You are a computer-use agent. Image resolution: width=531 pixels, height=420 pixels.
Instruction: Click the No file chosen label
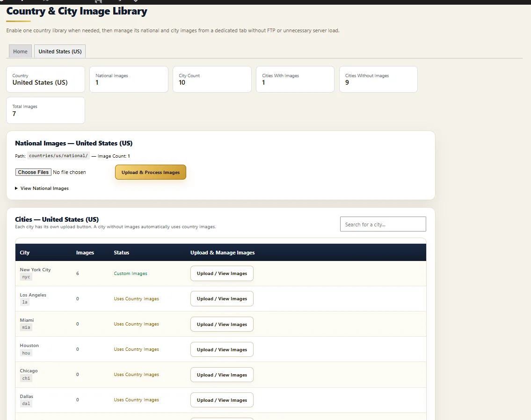(69, 172)
